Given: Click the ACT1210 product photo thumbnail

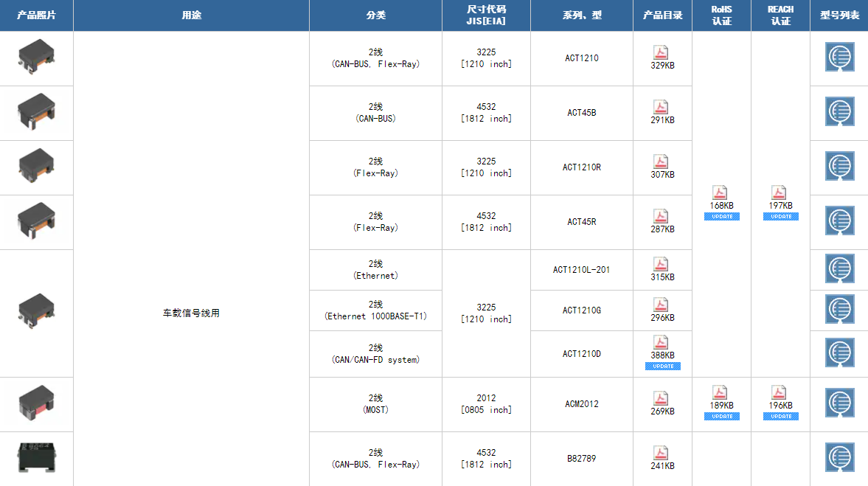Looking at the screenshot, I should [x=36, y=58].
